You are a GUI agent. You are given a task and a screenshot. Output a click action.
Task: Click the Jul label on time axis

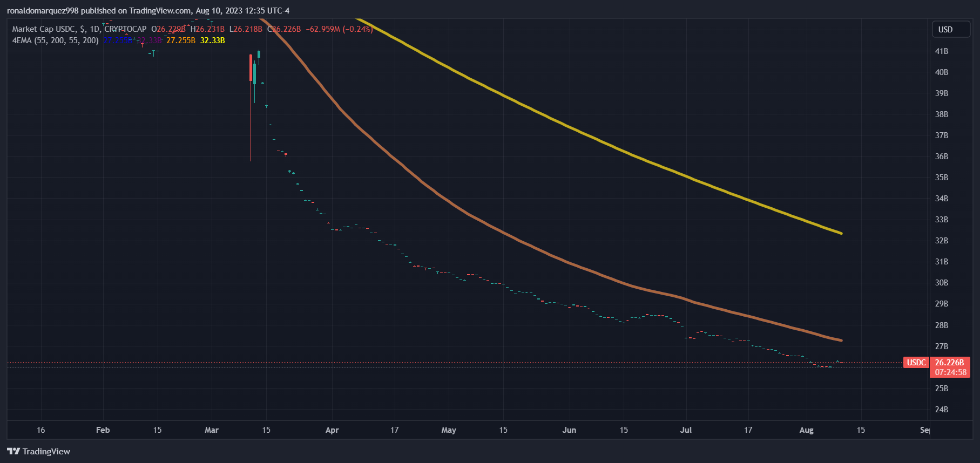pyautogui.click(x=686, y=430)
